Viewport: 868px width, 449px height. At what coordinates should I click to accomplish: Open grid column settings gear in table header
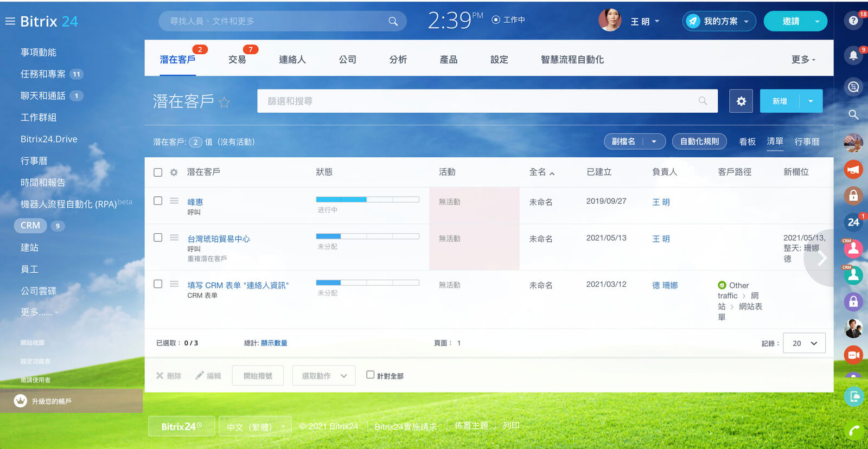tap(174, 172)
